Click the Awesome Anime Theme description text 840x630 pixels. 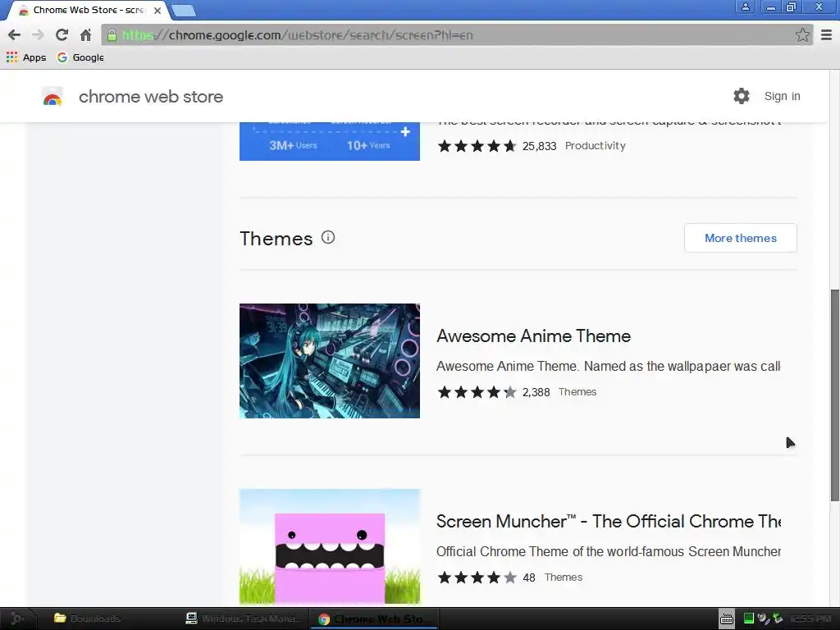click(609, 367)
